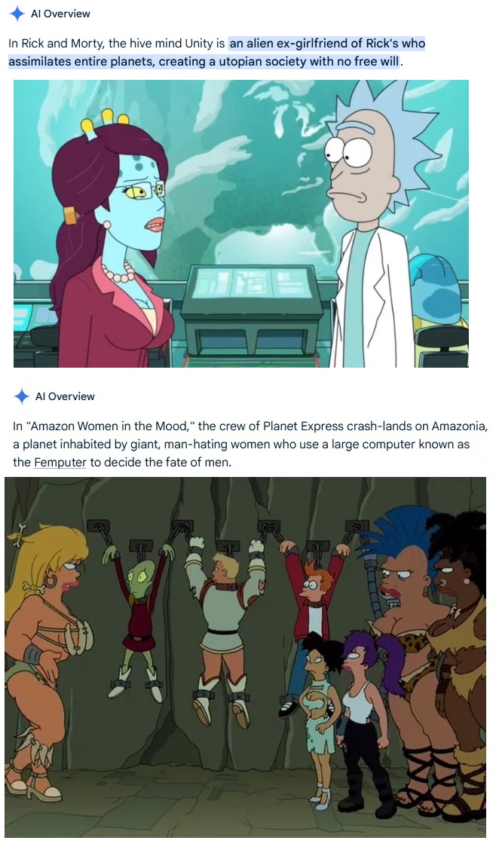499x868 pixels.
Task: Select the AI Overview label above the Rick and Morty text
Action: click(x=60, y=14)
